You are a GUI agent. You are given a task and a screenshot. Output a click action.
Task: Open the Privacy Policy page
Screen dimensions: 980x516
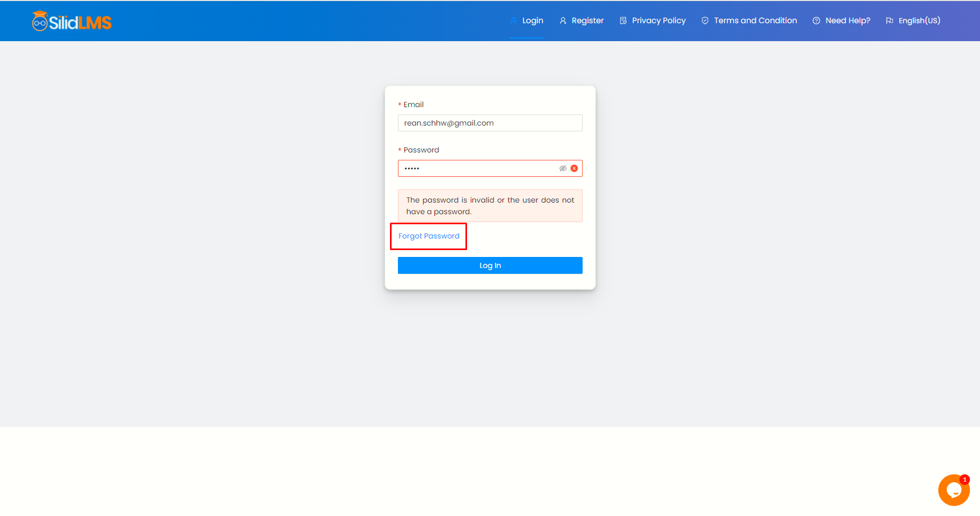pyautogui.click(x=659, y=21)
